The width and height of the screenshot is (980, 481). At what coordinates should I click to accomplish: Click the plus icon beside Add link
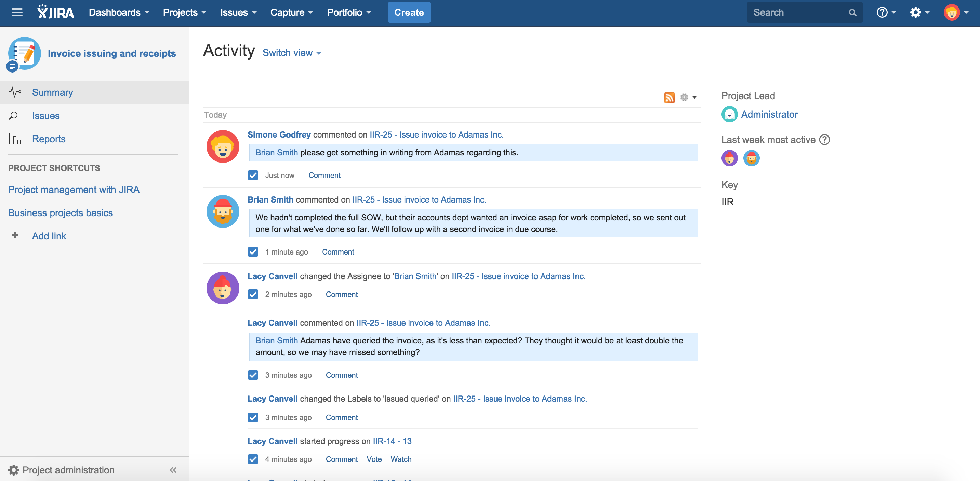(15, 235)
